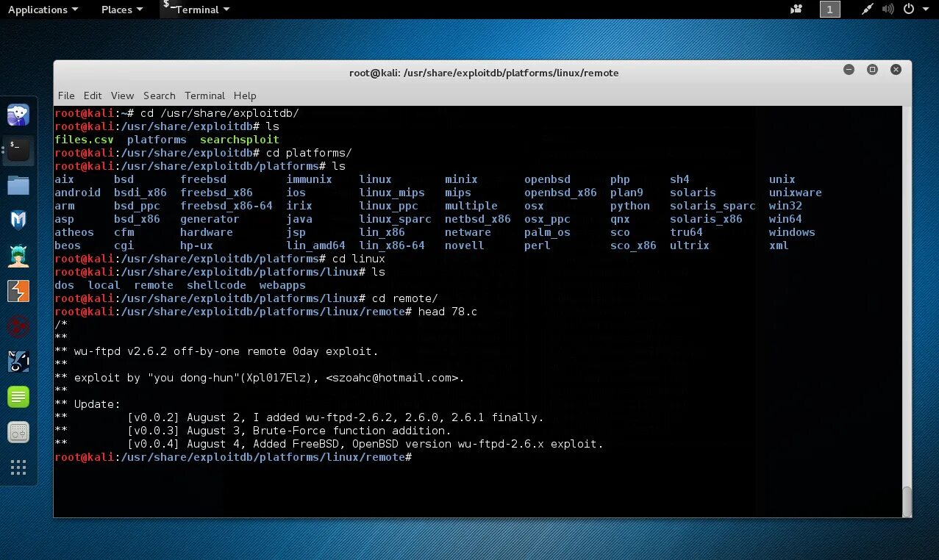
Task: Launch Iceweasel browser from the dock
Action: 18,115
